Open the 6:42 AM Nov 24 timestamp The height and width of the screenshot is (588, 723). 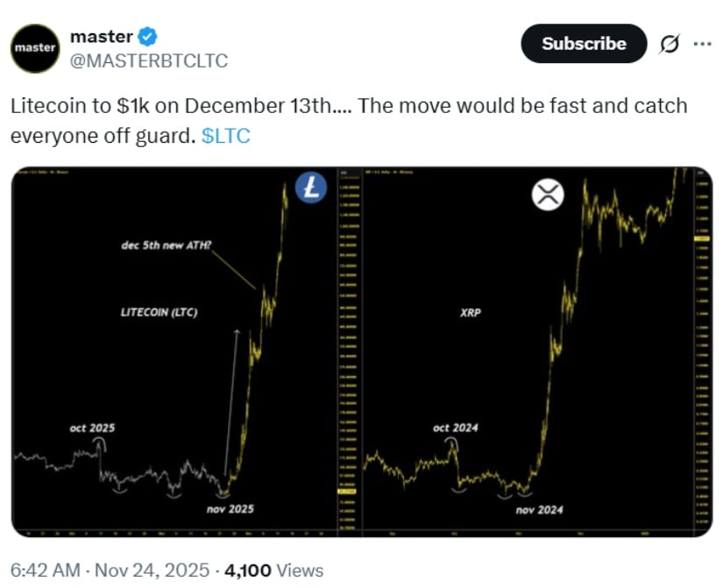[x=110, y=570]
